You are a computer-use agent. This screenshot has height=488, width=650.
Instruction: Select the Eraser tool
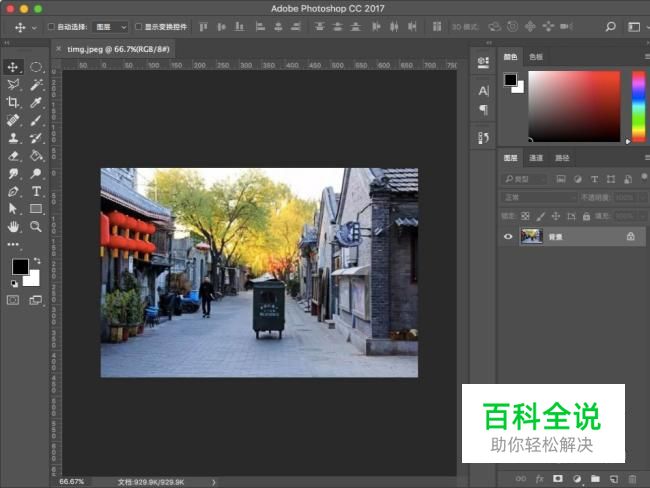[14, 155]
